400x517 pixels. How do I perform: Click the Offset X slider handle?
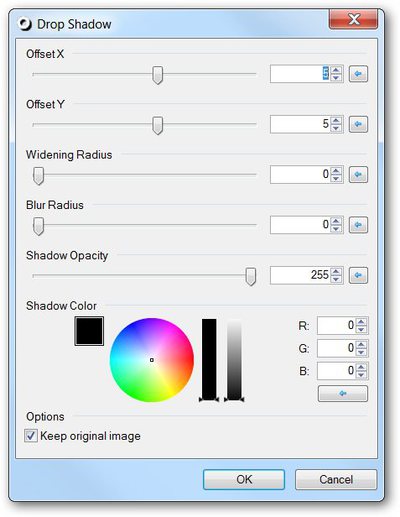tap(157, 75)
